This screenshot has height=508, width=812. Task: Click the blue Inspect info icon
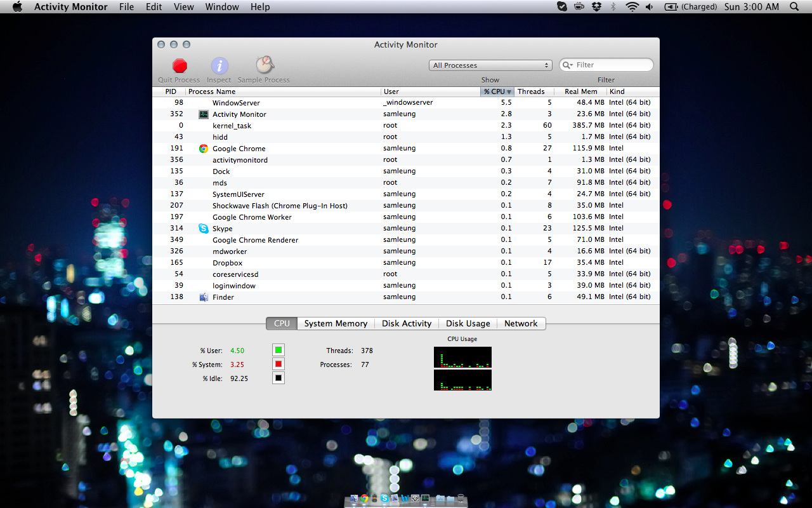(219, 65)
